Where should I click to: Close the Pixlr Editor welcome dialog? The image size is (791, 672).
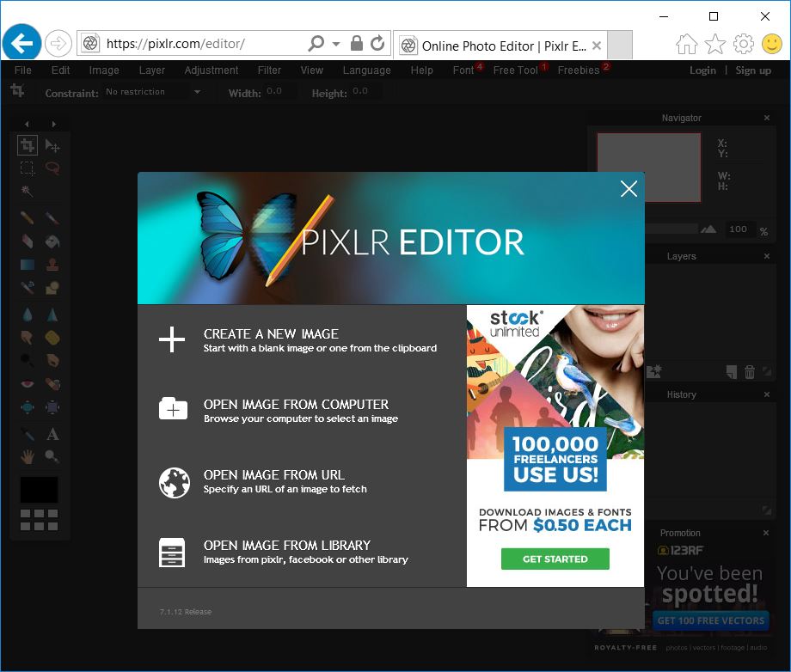pos(629,189)
